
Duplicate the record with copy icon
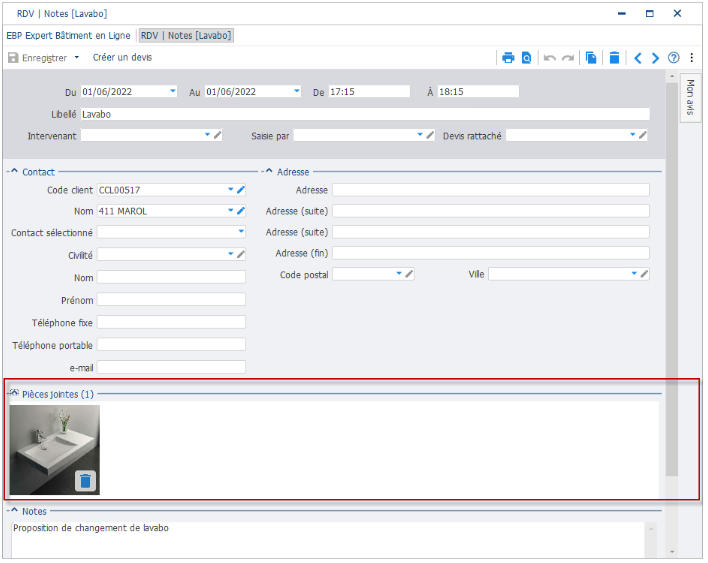pos(591,58)
